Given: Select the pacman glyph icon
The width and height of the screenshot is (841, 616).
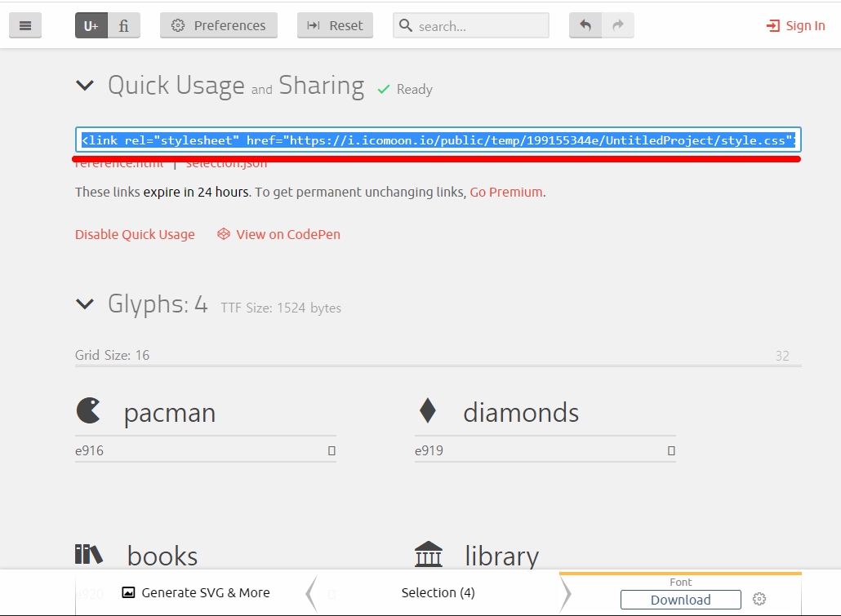Looking at the screenshot, I should click(88, 410).
